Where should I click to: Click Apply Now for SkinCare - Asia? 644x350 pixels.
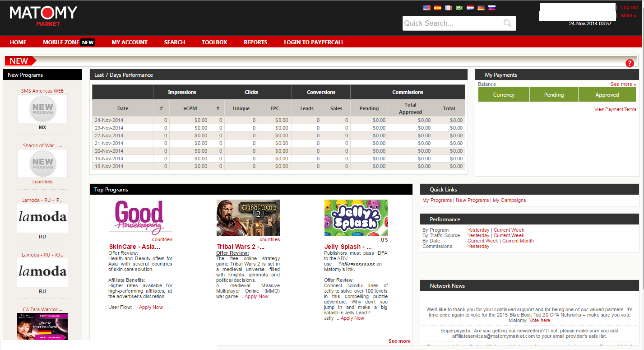pyautogui.click(x=151, y=307)
